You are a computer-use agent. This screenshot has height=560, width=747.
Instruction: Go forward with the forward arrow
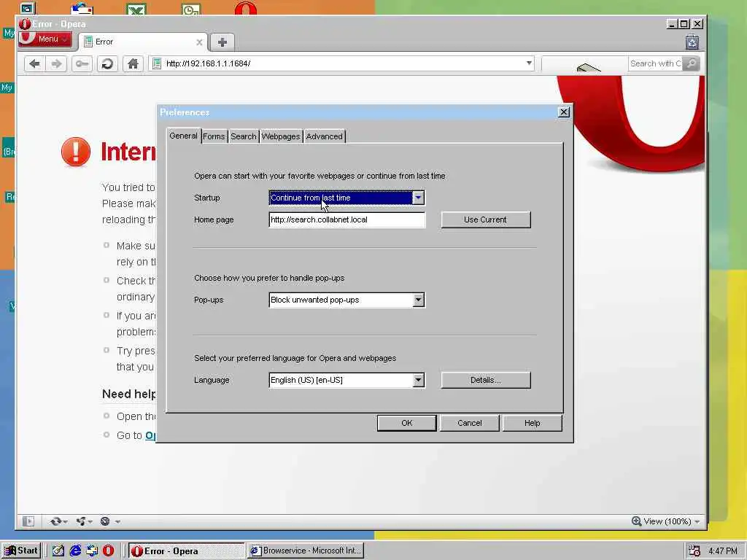[x=56, y=64]
